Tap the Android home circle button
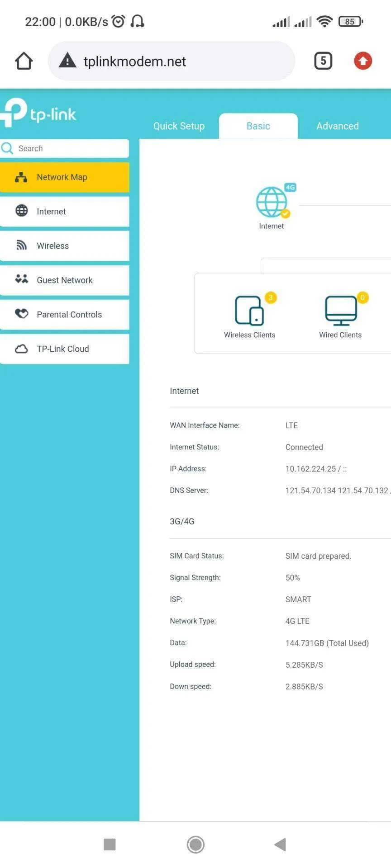Image resolution: width=391 pixels, height=868 pixels. point(195,844)
